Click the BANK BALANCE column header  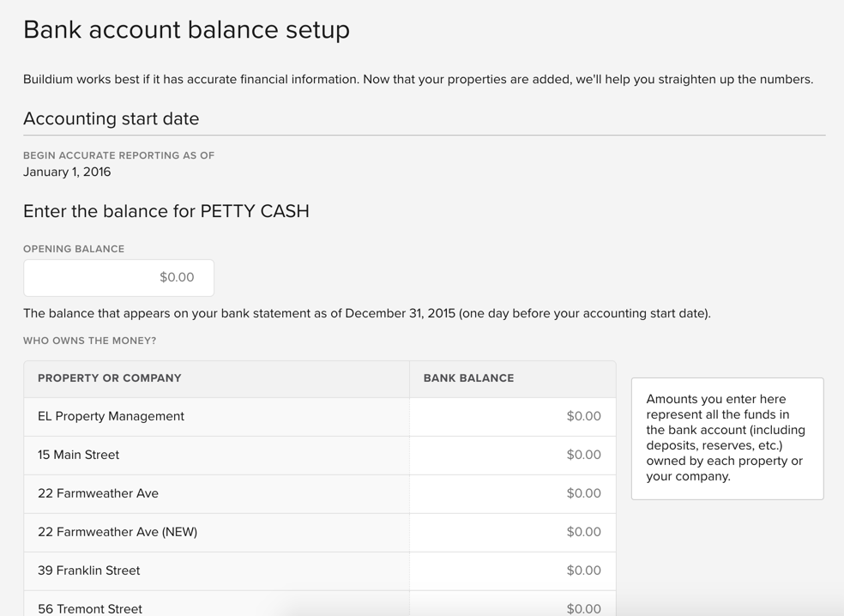pyautogui.click(x=468, y=377)
